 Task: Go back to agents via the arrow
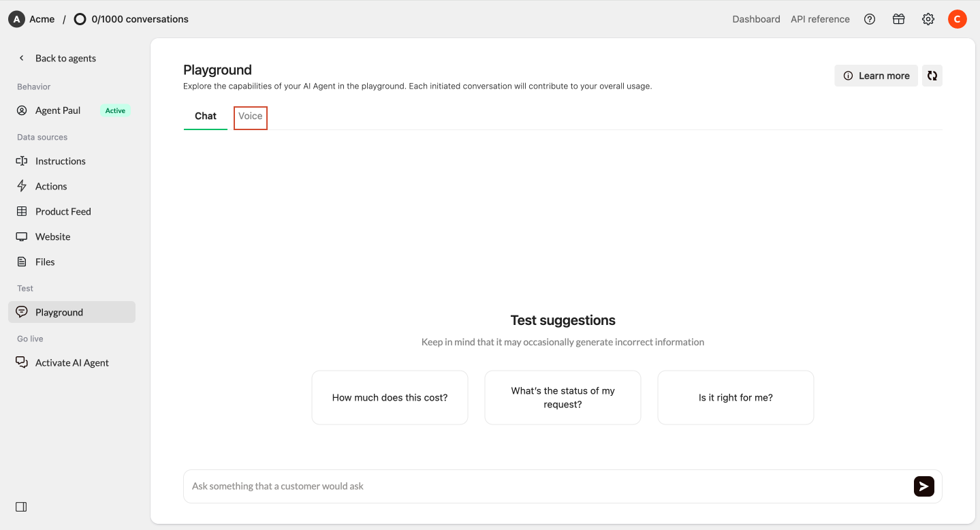coord(21,58)
